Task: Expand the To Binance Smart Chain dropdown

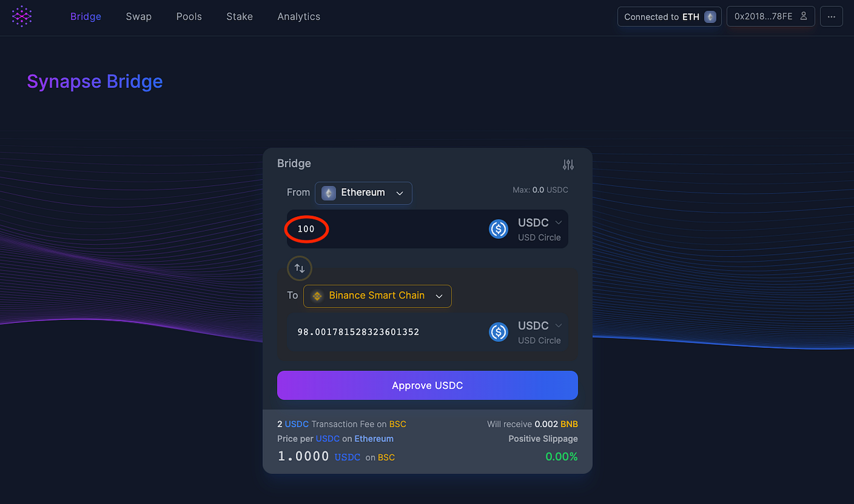Action: click(x=378, y=296)
